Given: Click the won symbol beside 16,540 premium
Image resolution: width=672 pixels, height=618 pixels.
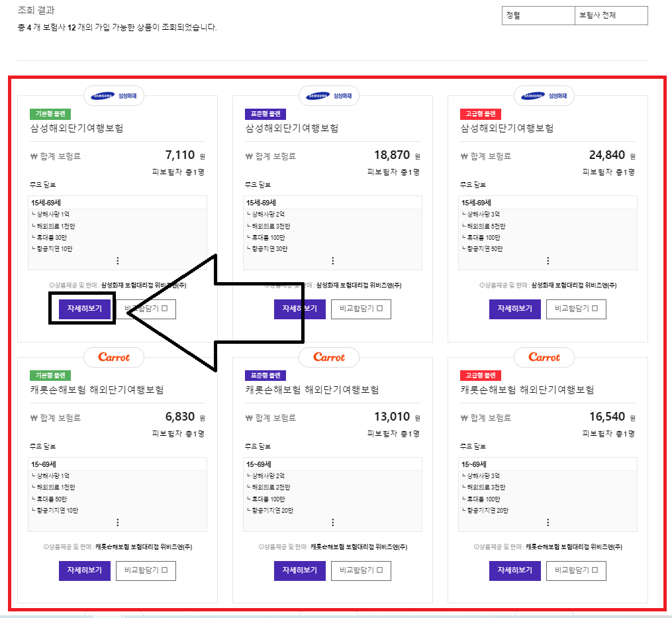Looking at the screenshot, I should coord(464,418).
